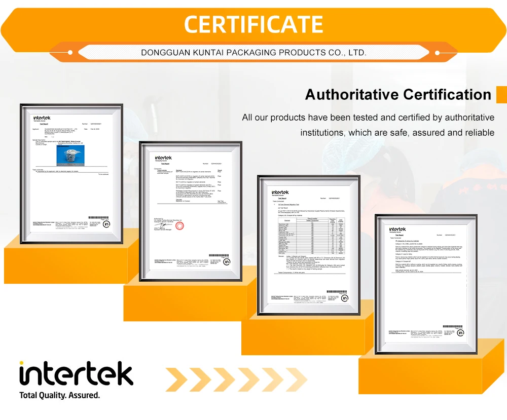This screenshot has width=507, height=420.
Task: Click the barcode on the product-photo certificate
Action: tap(98, 217)
